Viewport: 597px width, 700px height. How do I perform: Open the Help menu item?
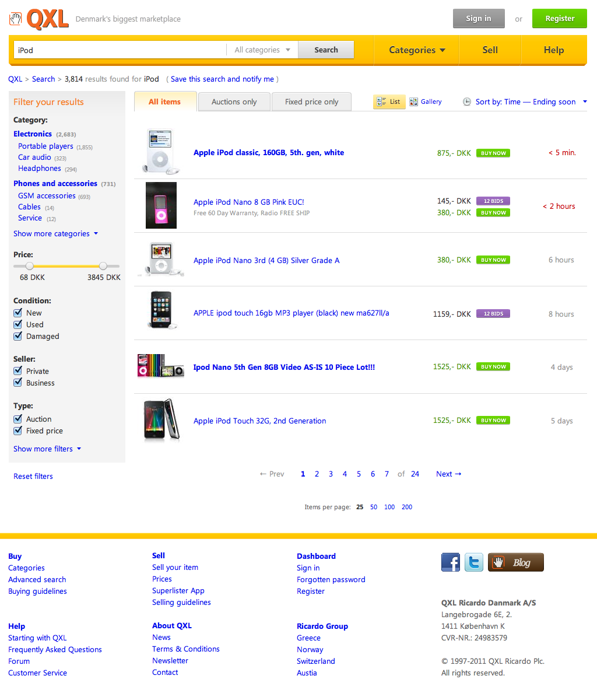click(554, 50)
